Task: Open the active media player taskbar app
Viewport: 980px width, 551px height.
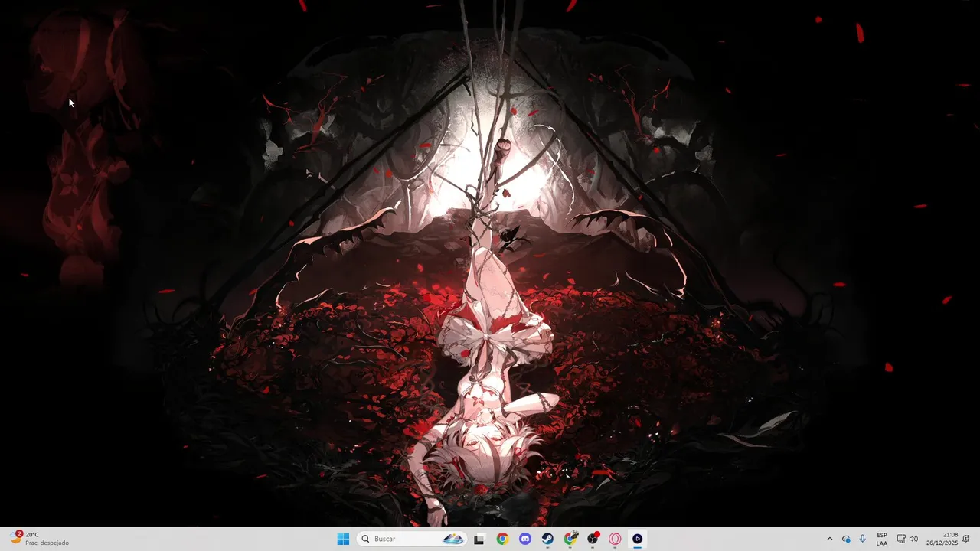Action: point(637,539)
